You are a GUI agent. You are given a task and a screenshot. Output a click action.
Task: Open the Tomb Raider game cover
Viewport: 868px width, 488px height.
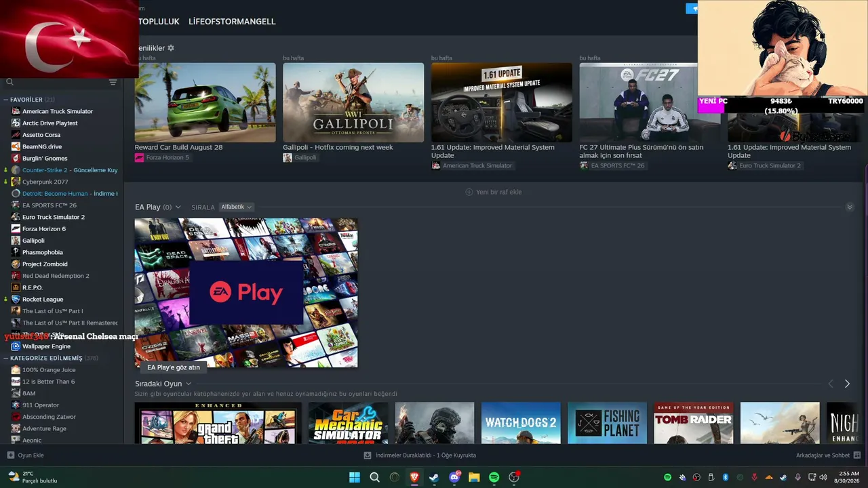point(693,423)
